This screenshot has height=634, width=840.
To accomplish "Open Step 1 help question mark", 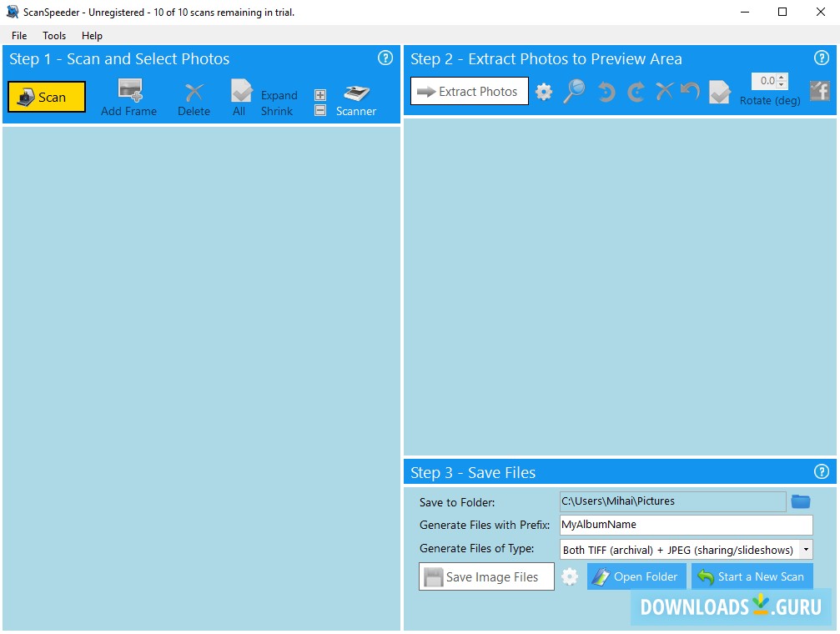I will click(x=385, y=58).
